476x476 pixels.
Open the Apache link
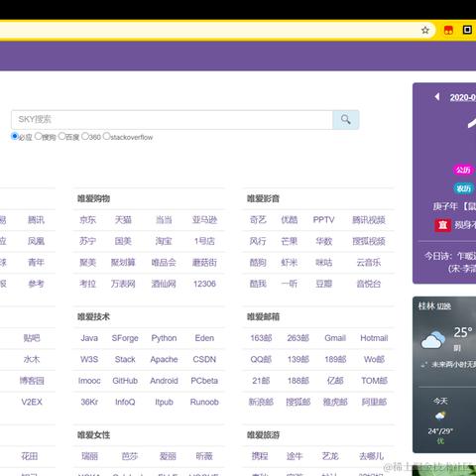[164, 359]
